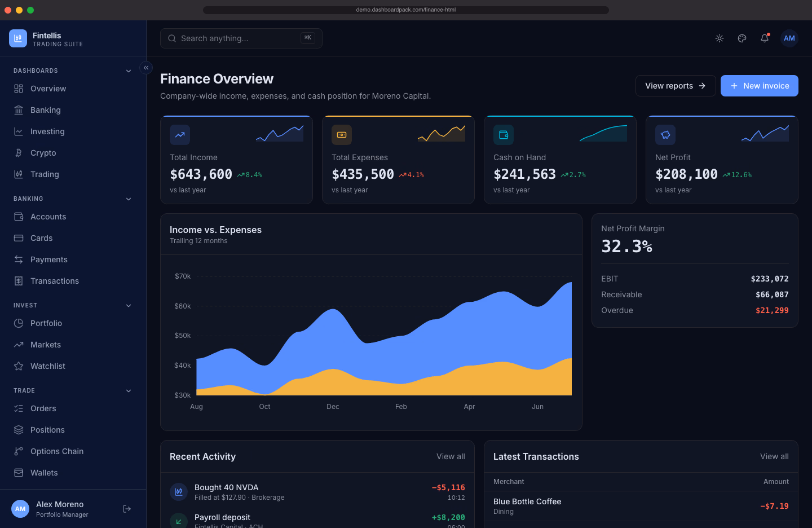Image resolution: width=812 pixels, height=528 pixels.
Task: Click the View reports button
Action: click(x=676, y=86)
